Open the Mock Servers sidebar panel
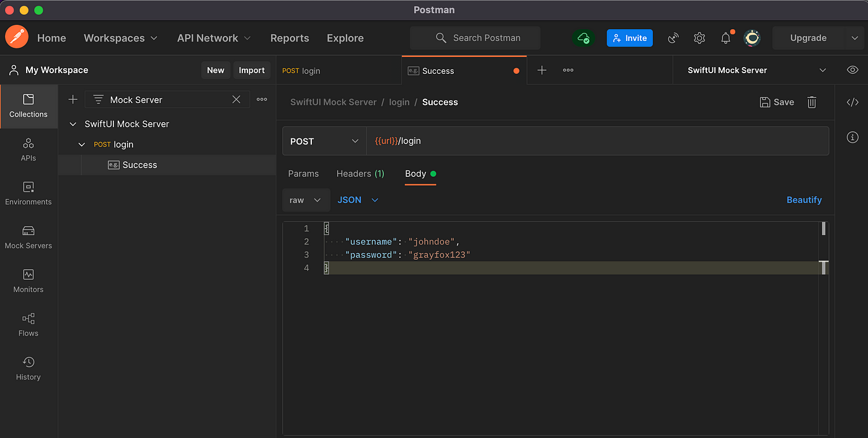868x438 pixels. (x=29, y=238)
